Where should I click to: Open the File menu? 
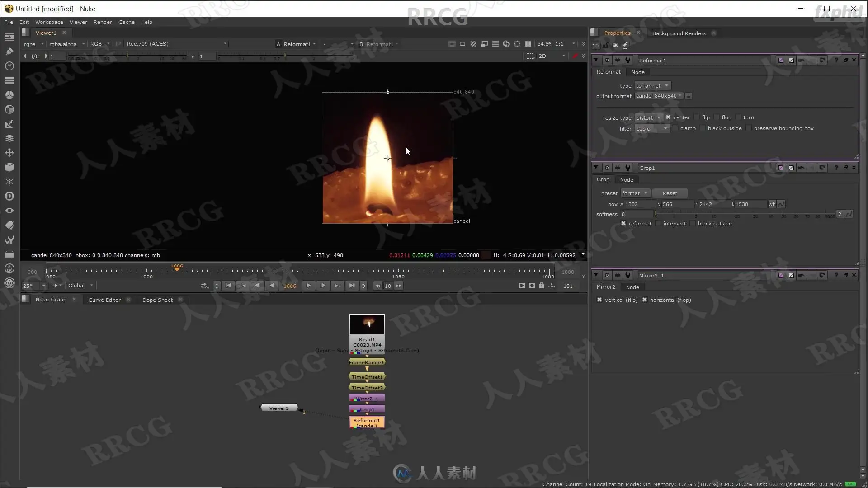9,22
